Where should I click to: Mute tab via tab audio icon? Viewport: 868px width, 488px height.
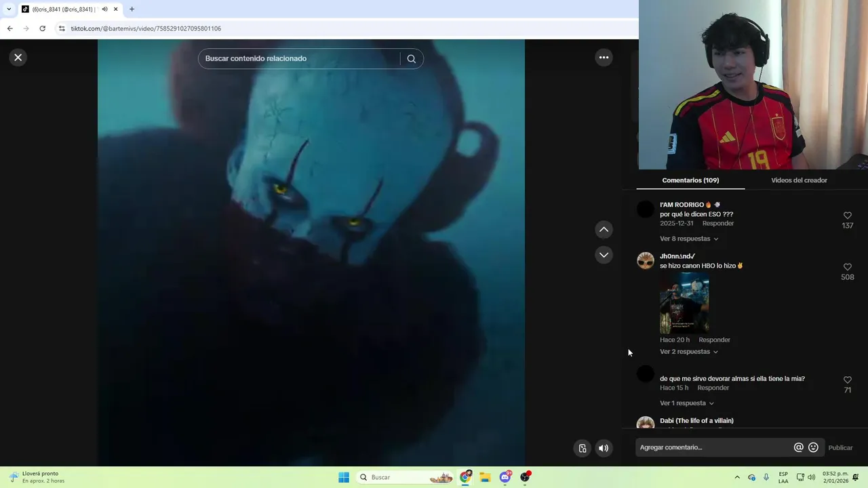[104, 9]
